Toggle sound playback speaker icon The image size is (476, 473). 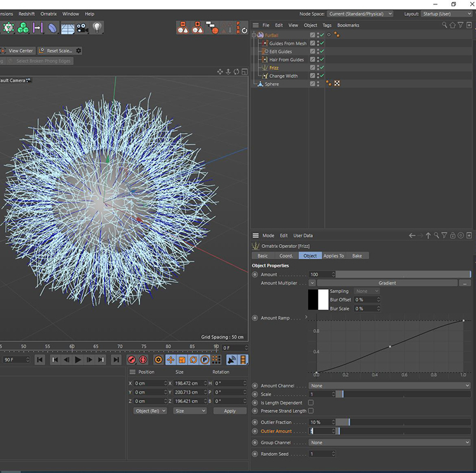pos(232,360)
